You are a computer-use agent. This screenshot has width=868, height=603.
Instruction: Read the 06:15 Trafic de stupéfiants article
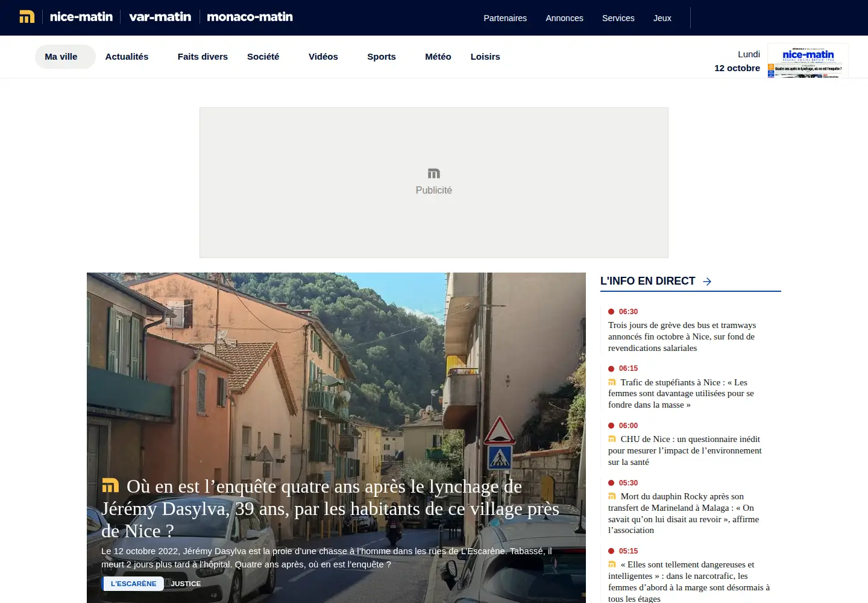click(681, 393)
